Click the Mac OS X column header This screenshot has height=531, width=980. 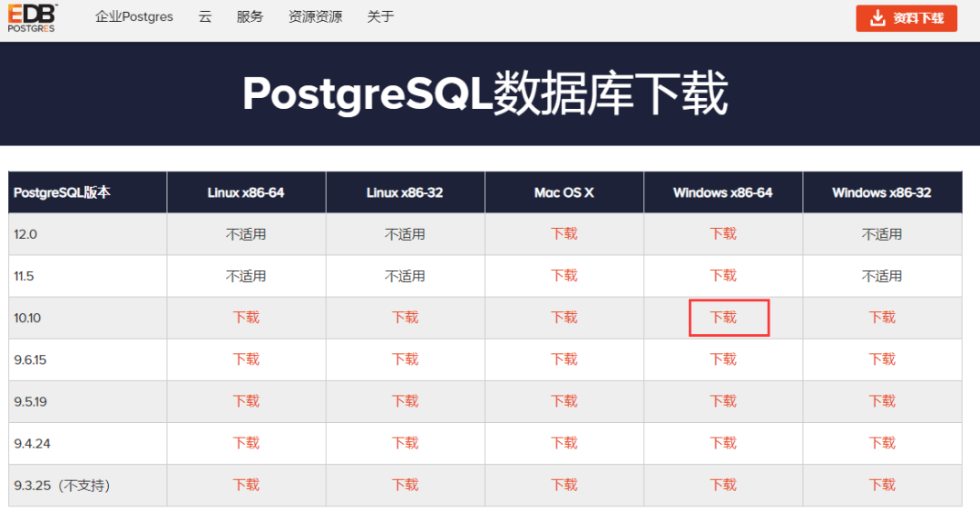(563, 192)
